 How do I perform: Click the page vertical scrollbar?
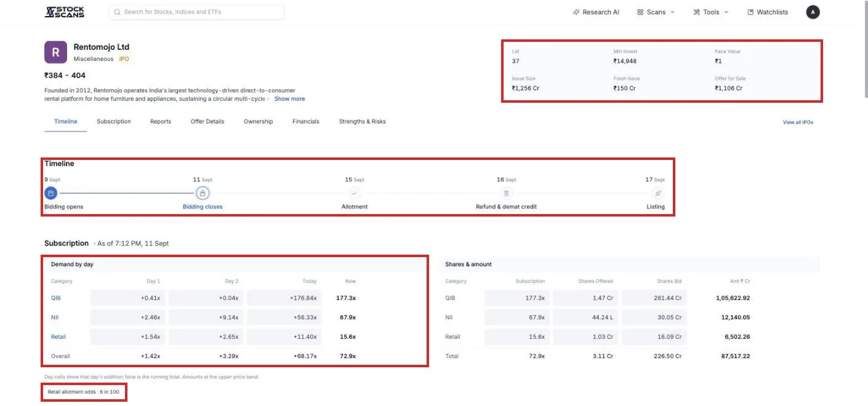pos(865,49)
